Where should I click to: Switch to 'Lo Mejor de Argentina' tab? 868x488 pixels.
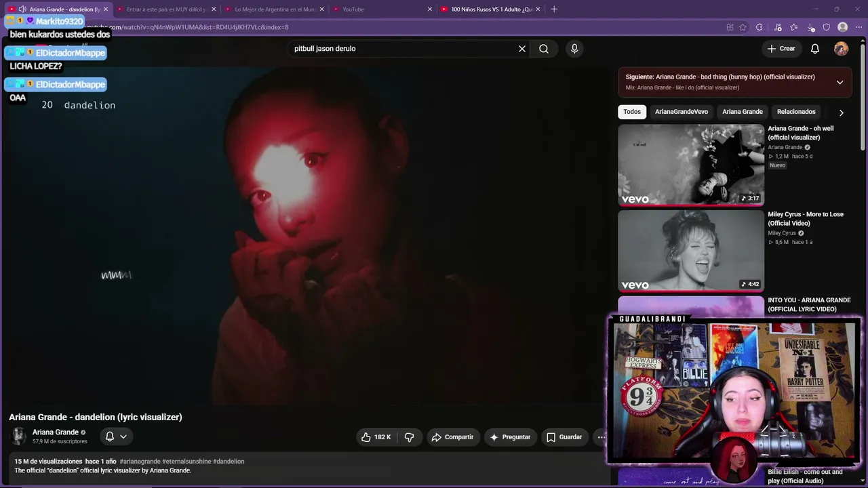click(275, 9)
